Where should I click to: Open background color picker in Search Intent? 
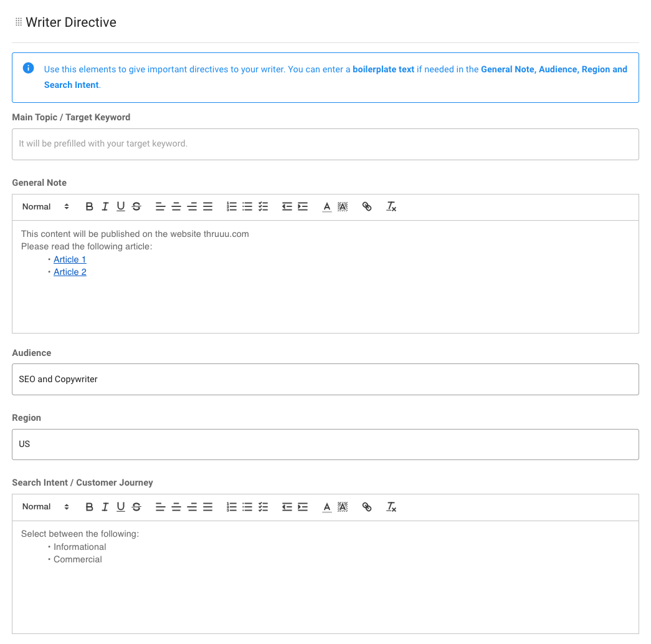(343, 507)
